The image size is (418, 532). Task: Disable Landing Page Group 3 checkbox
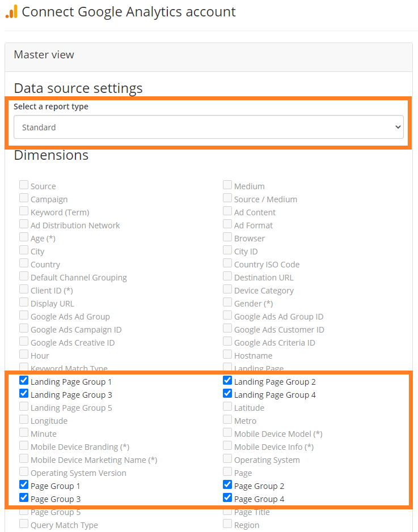click(x=24, y=393)
